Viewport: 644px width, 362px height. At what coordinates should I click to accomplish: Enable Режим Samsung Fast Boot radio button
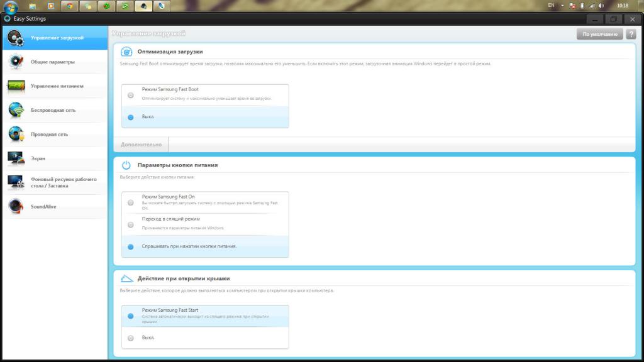point(131,96)
